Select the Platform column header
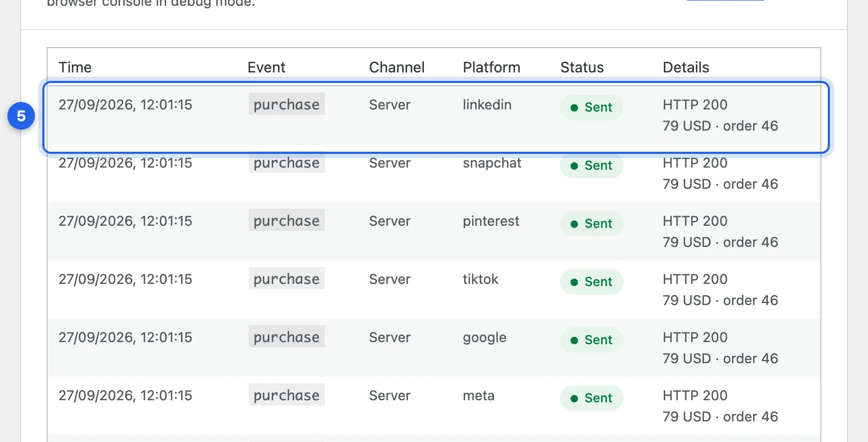 (x=492, y=68)
